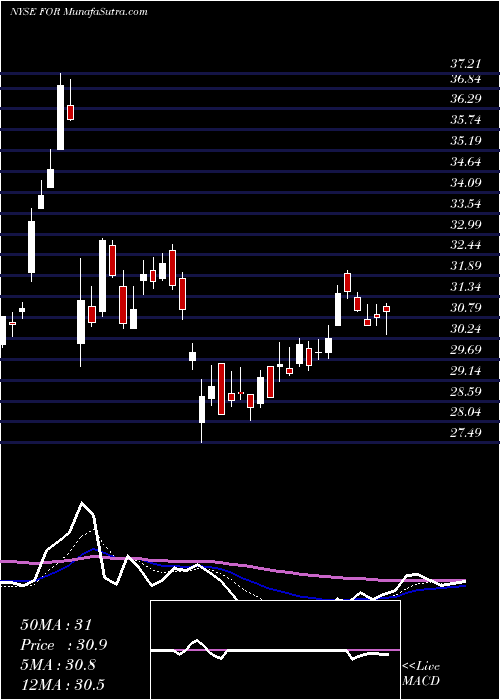Click the 28.04 price axis label
Viewport: 500px width, 700px height.
tap(466, 412)
